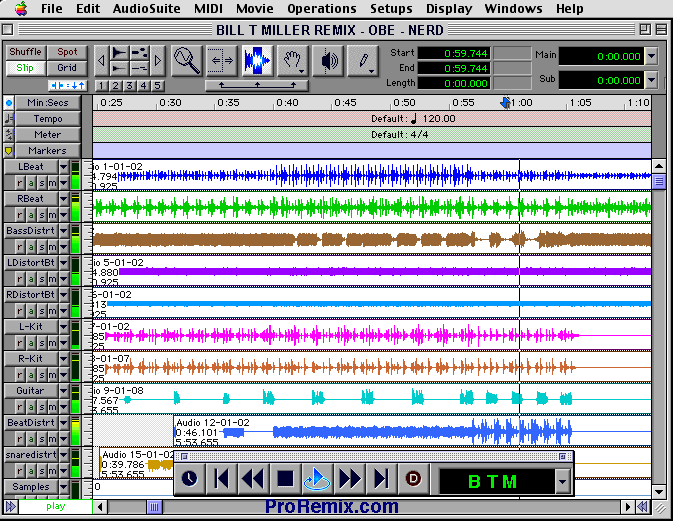Viewport: 673px width, 521px height.
Task: Enable Shuffle edit mode
Action: [x=25, y=52]
